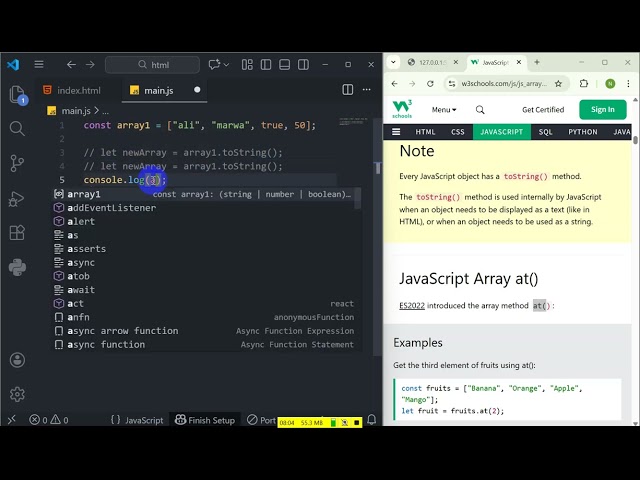Follow the ES2022 link
The height and width of the screenshot is (480, 640).
pos(412,306)
